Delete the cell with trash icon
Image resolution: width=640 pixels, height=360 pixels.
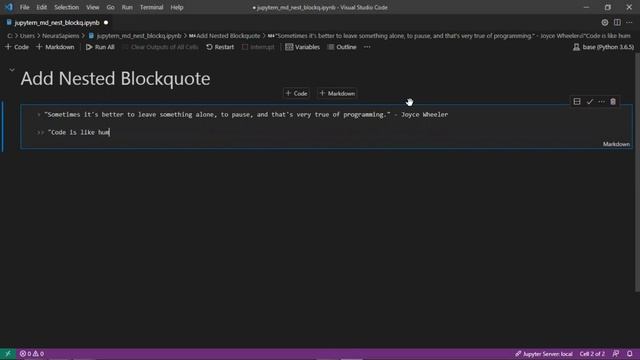(x=613, y=102)
